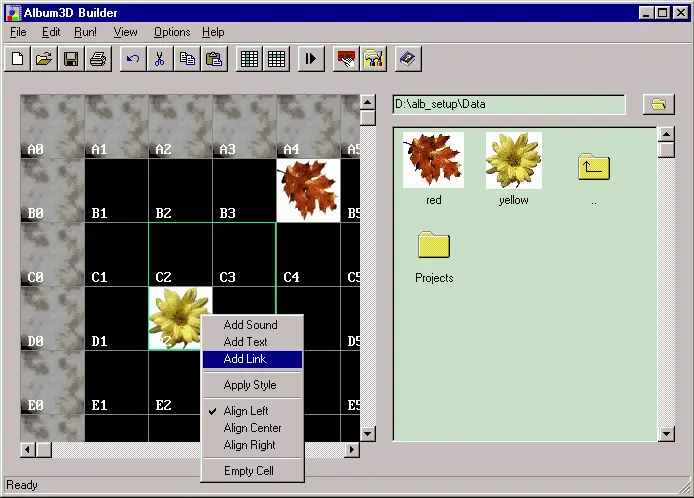The width and height of the screenshot is (694, 498).
Task: Click the New document toolbar icon
Action: (18, 58)
